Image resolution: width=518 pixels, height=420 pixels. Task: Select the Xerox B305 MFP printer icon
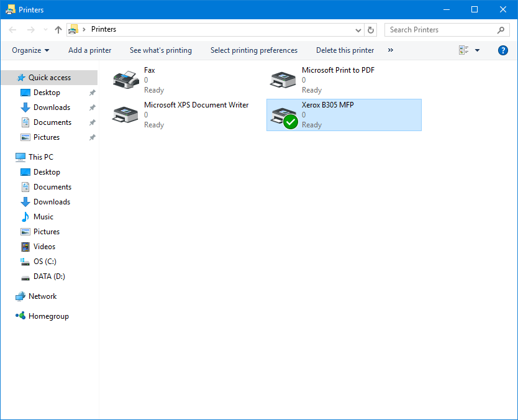(283, 117)
